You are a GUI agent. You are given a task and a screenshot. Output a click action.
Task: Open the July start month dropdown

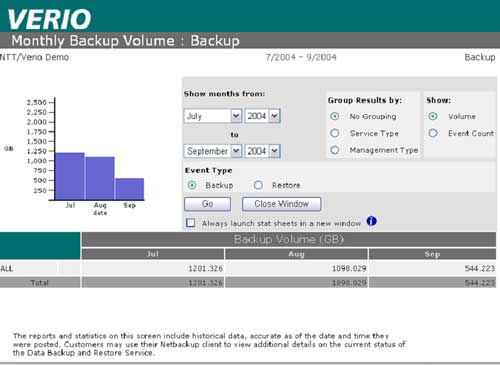213,116
